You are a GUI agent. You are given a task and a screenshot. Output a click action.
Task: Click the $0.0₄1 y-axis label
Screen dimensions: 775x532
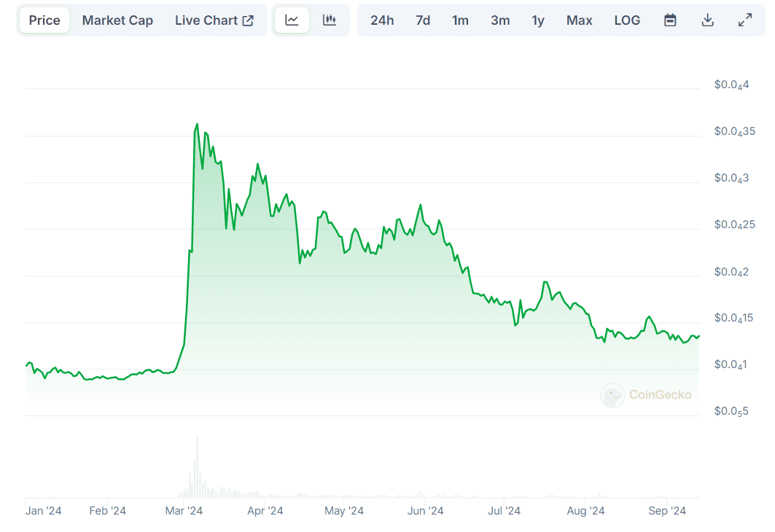[731, 364]
